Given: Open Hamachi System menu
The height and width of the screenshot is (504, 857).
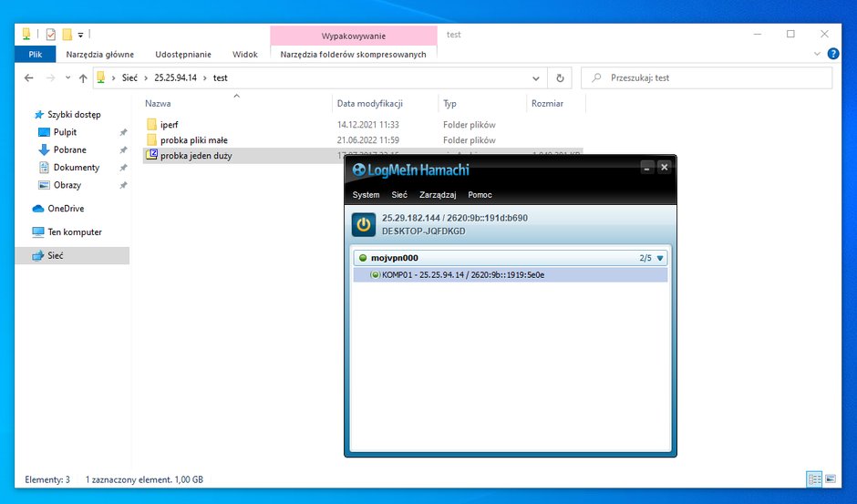Looking at the screenshot, I should point(366,195).
